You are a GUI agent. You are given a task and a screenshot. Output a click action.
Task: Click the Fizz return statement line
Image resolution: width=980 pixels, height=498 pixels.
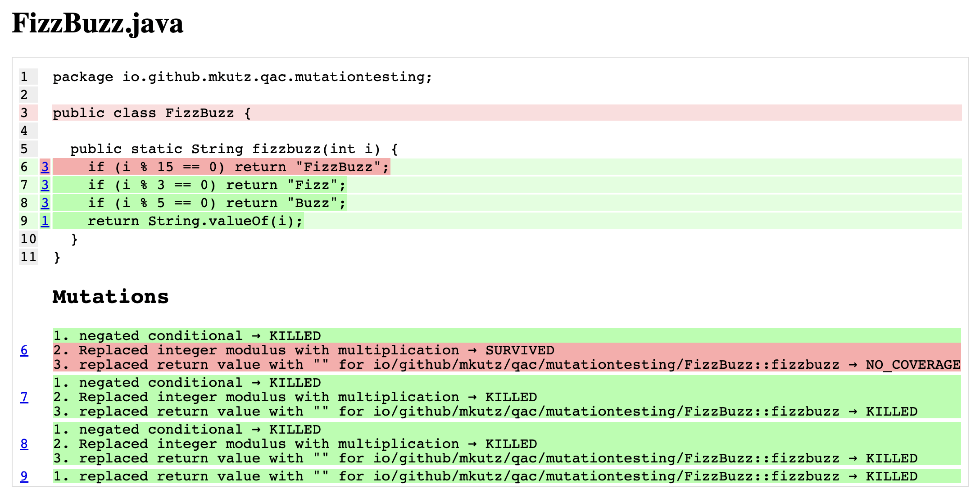tap(216, 185)
